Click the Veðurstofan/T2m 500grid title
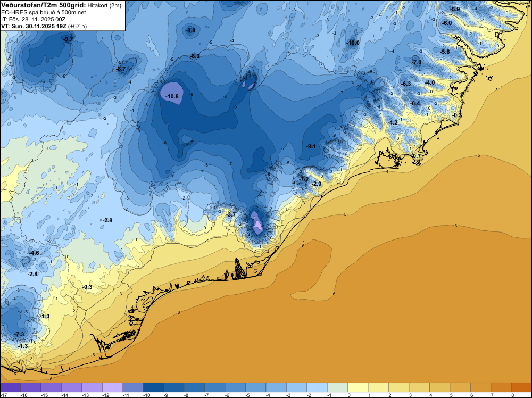The image size is (532, 398). tap(44, 4)
